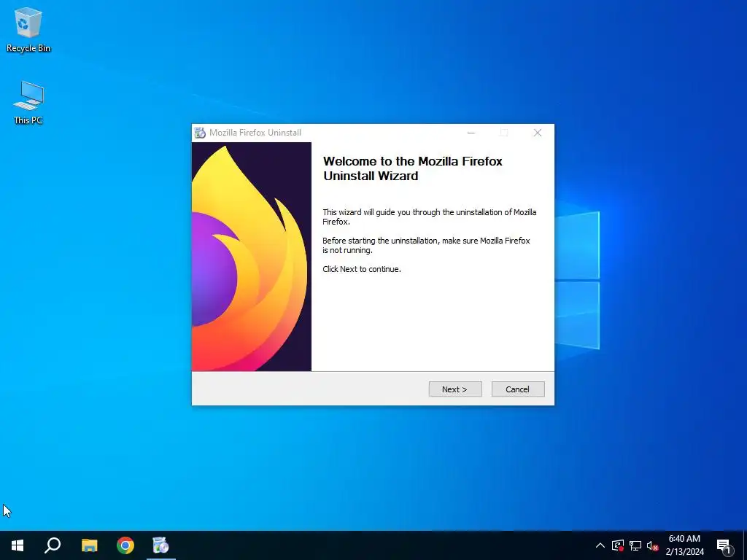Image resolution: width=747 pixels, height=560 pixels.
Task: Open File Explorer from taskbar
Action: click(x=89, y=545)
